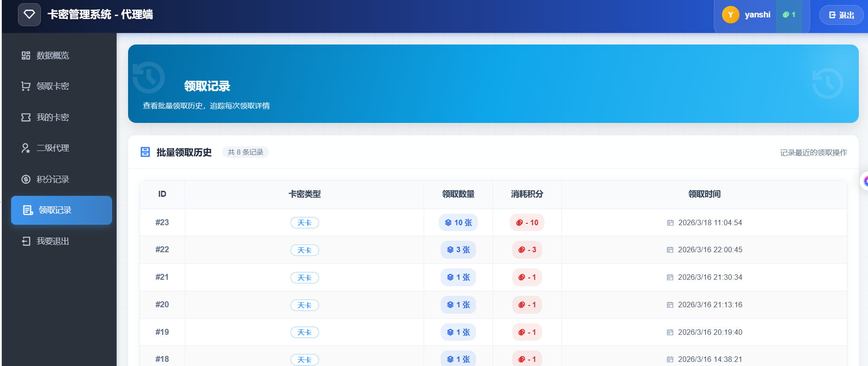
Task: Click the 批量领取历史 section title
Action: tap(184, 152)
